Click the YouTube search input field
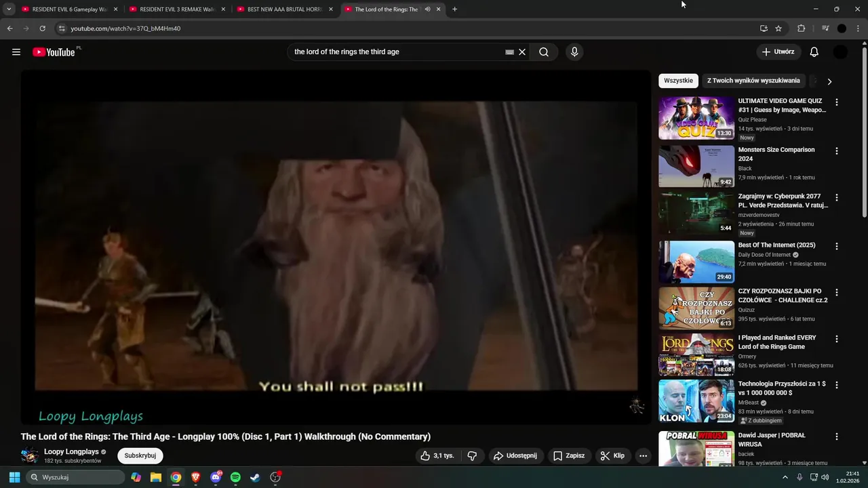This screenshot has width=868, height=488. point(397,52)
